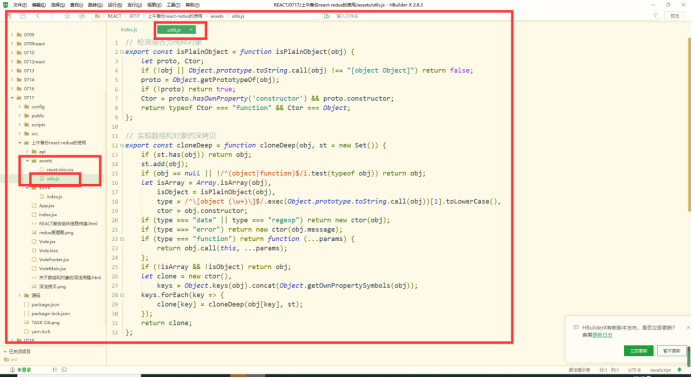
Task: Click the assets segment in the breadcrumb
Action: (217, 16)
